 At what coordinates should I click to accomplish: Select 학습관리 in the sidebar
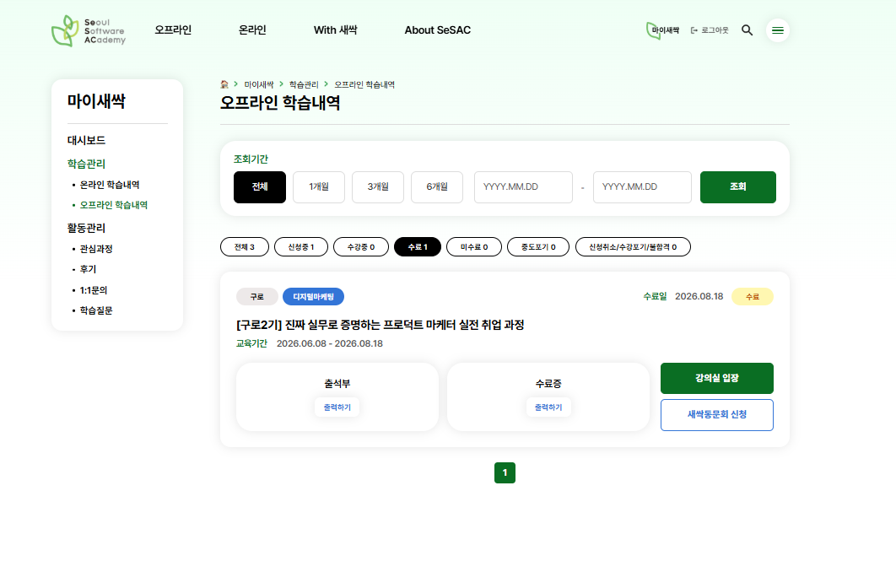[86, 164]
